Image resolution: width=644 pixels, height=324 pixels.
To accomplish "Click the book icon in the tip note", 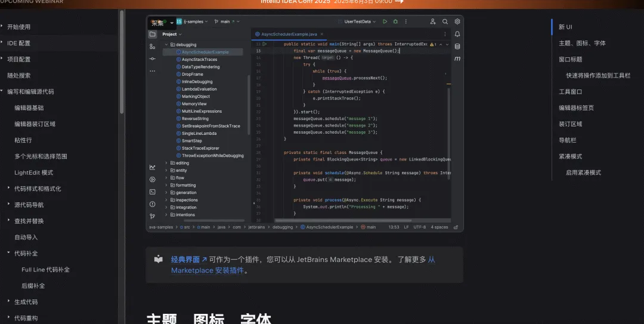I will pyautogui.click(x=158, y=259).
